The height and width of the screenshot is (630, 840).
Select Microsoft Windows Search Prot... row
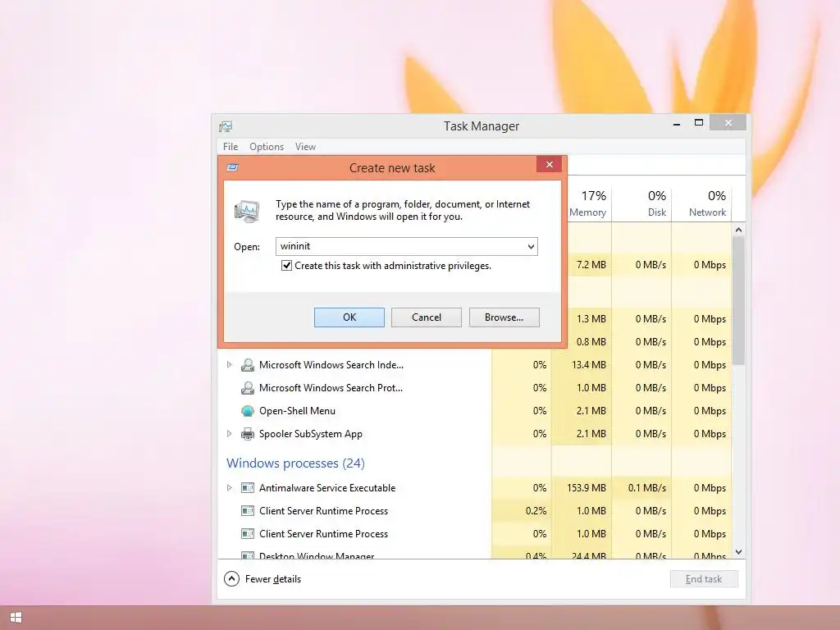(474, 388)
